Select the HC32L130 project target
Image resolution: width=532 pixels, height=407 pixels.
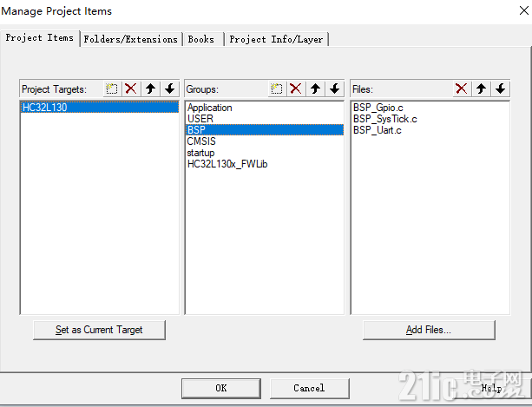[x=100, y=108]
